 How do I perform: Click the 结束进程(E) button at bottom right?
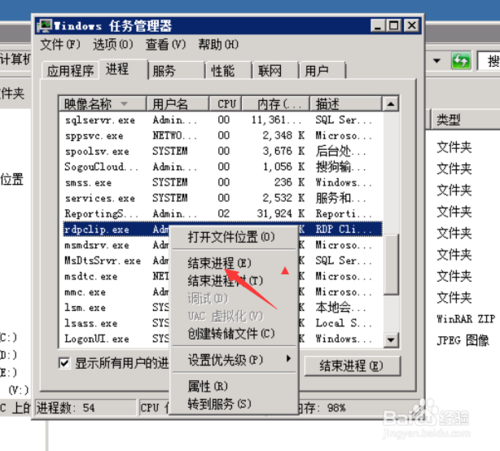coord(352,366)
